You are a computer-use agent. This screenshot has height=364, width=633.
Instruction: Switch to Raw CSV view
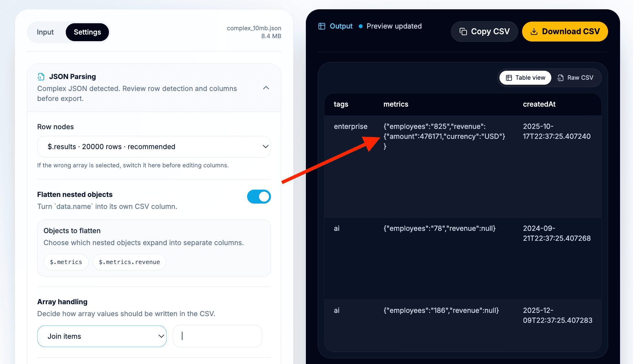pos(575,78)
